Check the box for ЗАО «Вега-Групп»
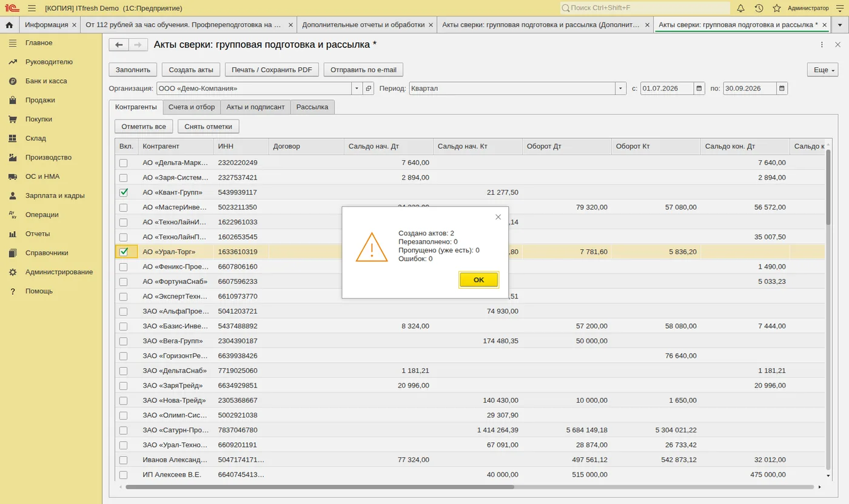 click(124, 341)
